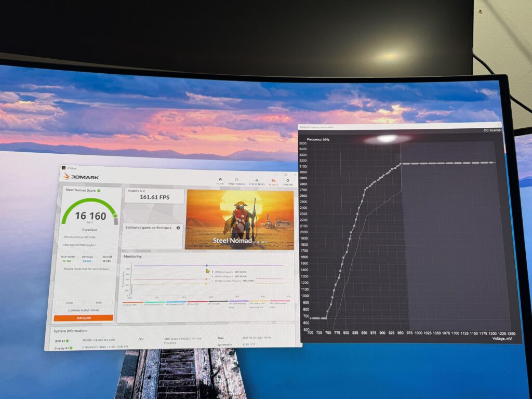The height and width of the screenshot is (399, 532).
Task: Click Compare Result Online button
Action: tap(84, 310)
